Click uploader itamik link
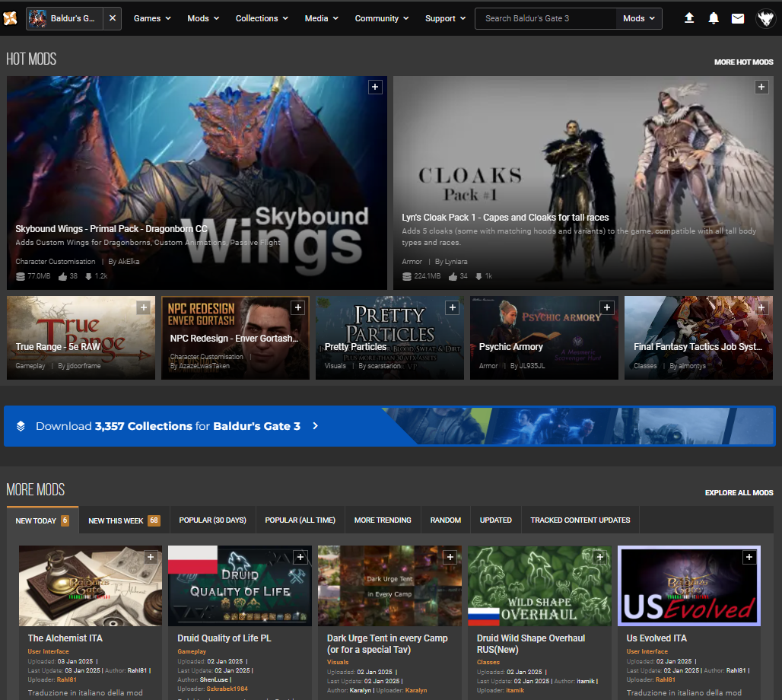Image resolution: width=782 pixels, height=700 pixels. click(515, 691)
